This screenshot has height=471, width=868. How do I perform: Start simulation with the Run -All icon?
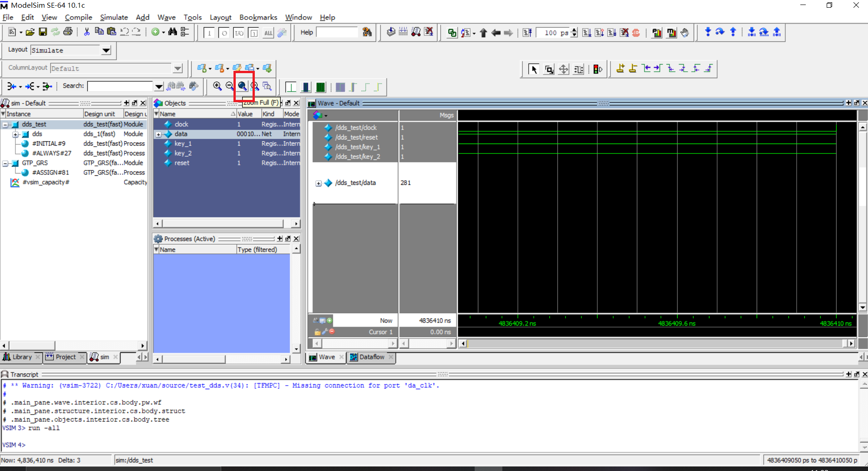coord(612,32)
